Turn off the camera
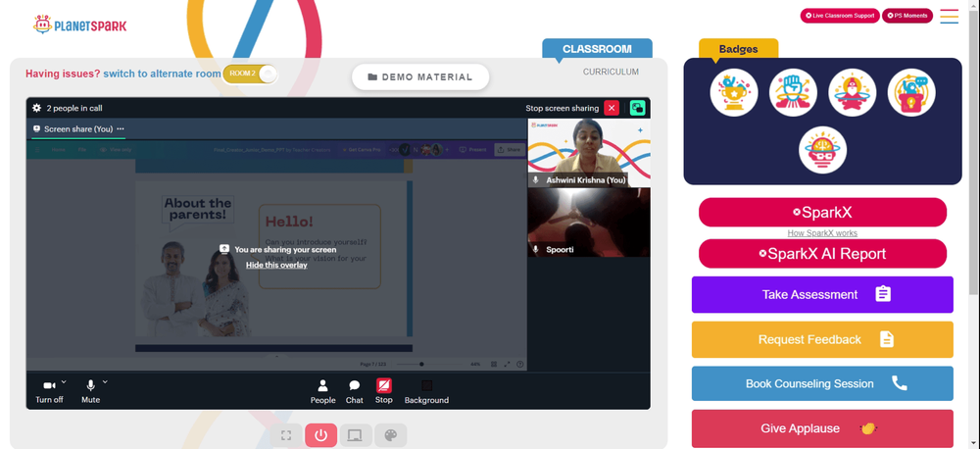 (x=49, y=391)
